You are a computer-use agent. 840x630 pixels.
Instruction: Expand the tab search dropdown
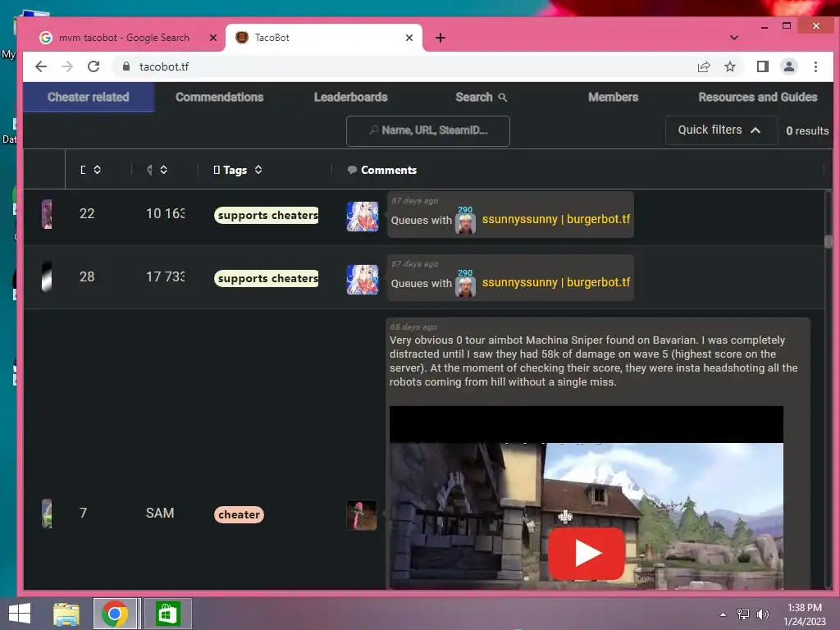click(734, 38)
